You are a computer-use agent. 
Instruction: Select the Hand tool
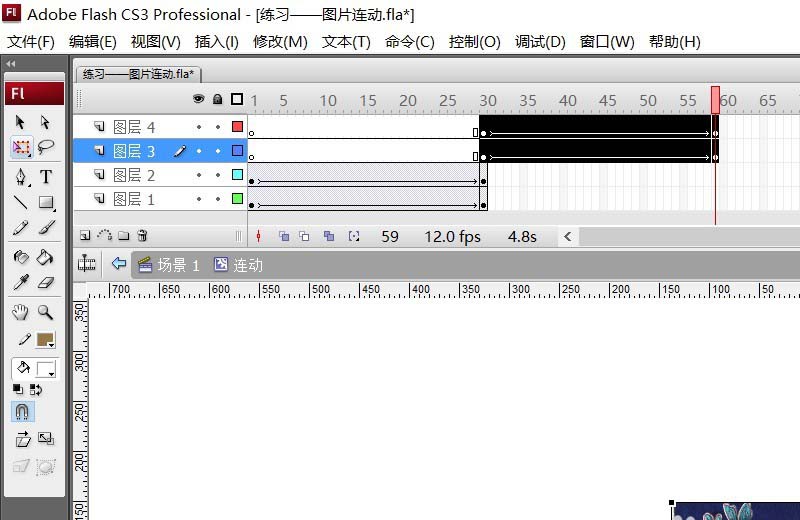tap(20, 312)
